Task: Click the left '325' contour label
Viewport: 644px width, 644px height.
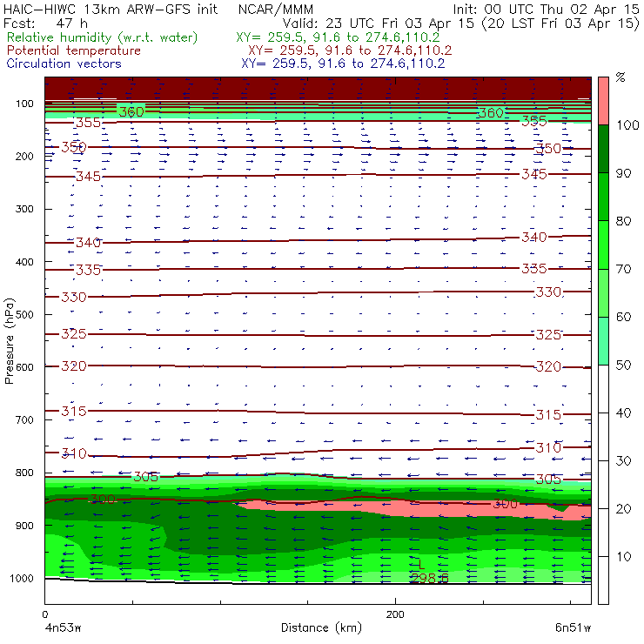Action: [x=74, y=334]
